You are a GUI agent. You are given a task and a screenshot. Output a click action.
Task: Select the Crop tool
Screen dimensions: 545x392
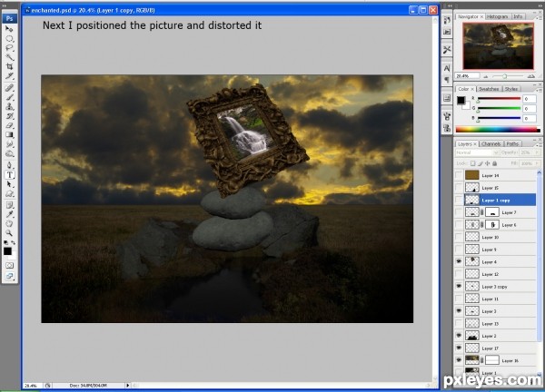(9, 66)
